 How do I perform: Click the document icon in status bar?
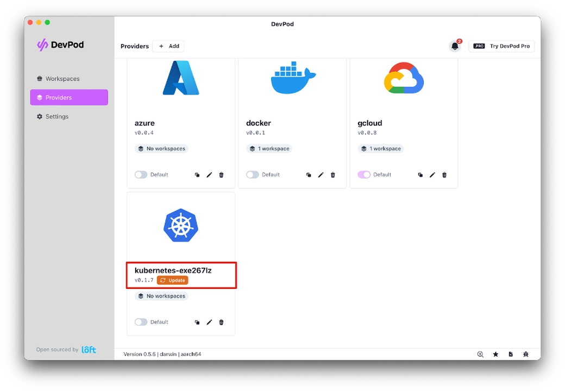point(511,354)
